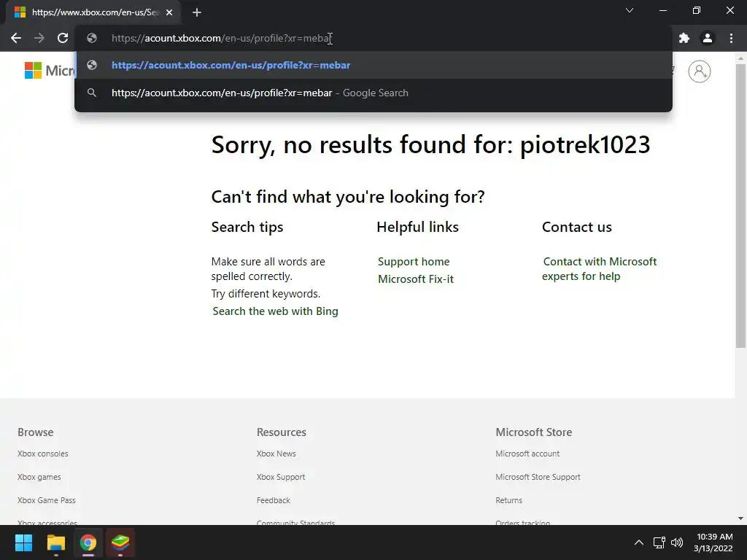Click the sign-in account avatar icon

[700, 71]
